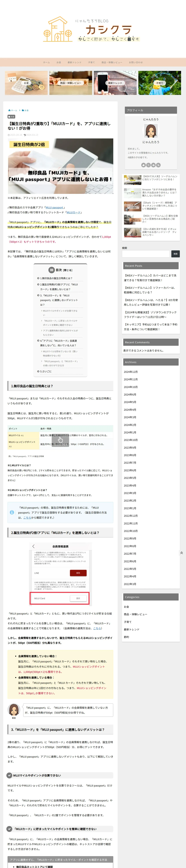The image size is (186, 868).
Task: Click the お金 banner with calculator photo
Action: point(26,83)
